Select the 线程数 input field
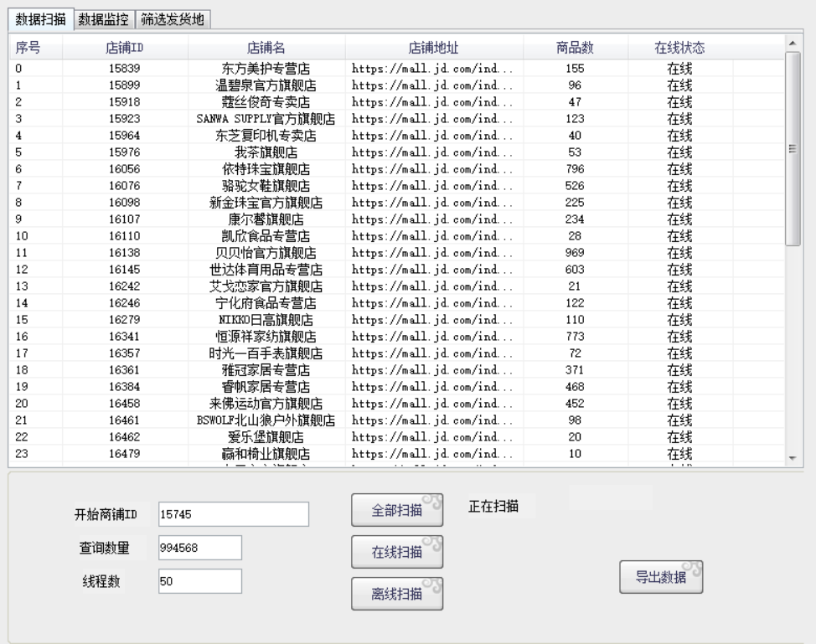The image size is (816, 644). (199, 581)
